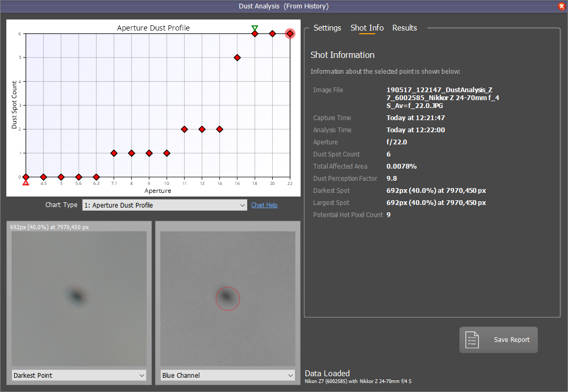Open the Shot Info tab
The height and width of the screenshot is (392, 568).
(367, 28)
